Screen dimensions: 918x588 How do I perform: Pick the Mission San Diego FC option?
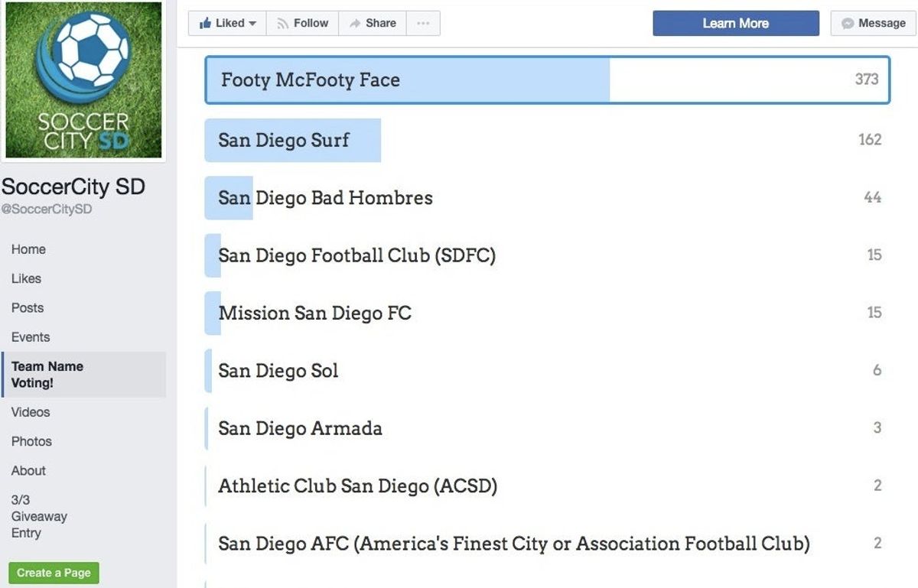pos(547,313)
